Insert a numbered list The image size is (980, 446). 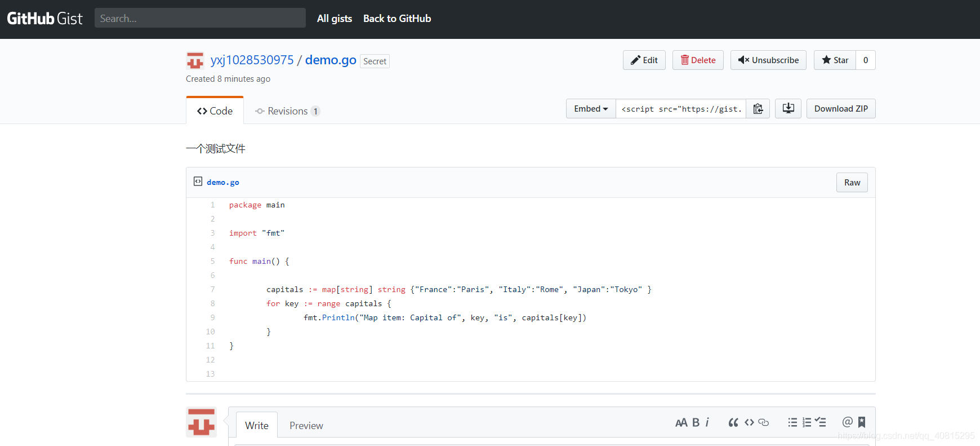[x=807, y=422]
